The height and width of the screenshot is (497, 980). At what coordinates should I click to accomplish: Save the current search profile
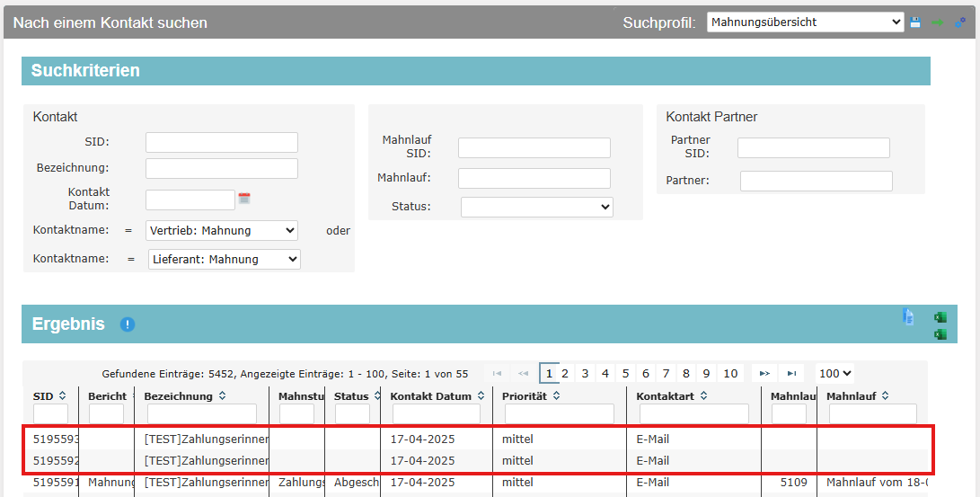pyautogui.click(x=915, y=22)
